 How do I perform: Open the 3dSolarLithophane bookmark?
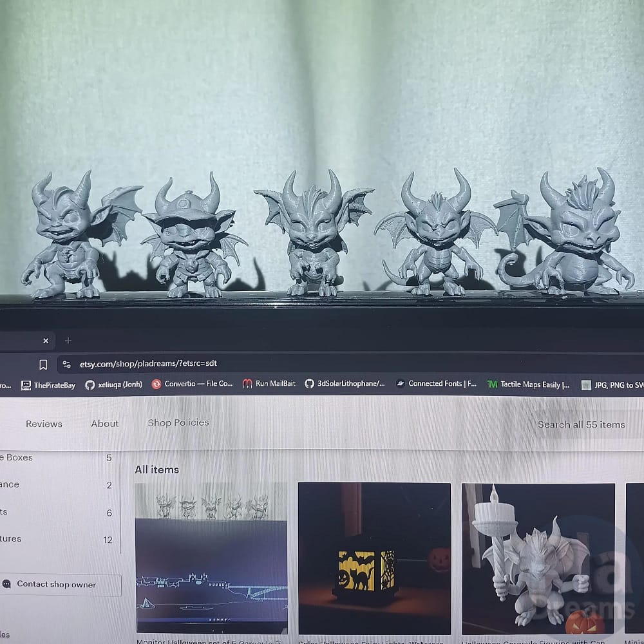pos(345,383)
